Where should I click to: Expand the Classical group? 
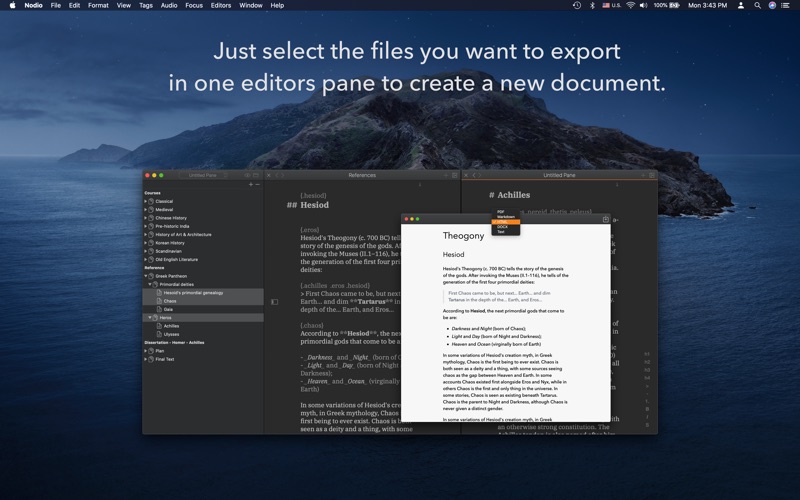point(145,201)
